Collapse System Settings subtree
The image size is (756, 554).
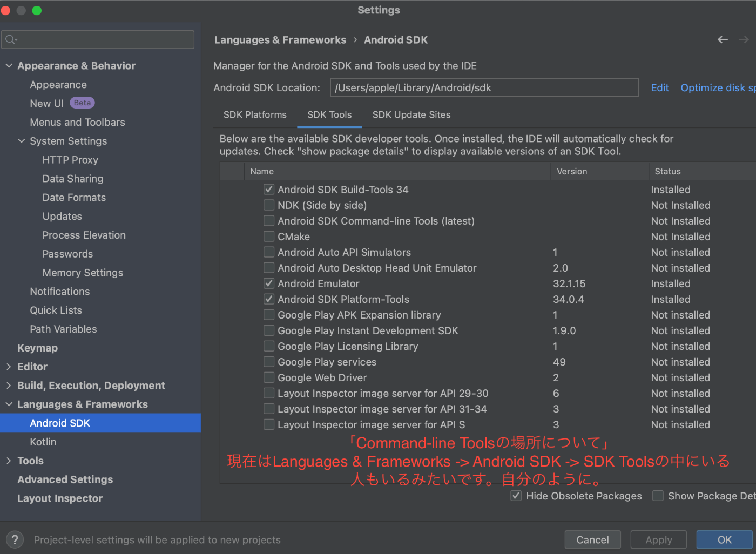[x=22, y=141]
